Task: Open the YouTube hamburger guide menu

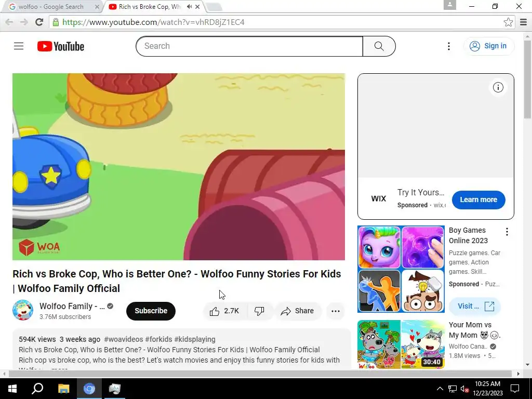Action: 19,46
